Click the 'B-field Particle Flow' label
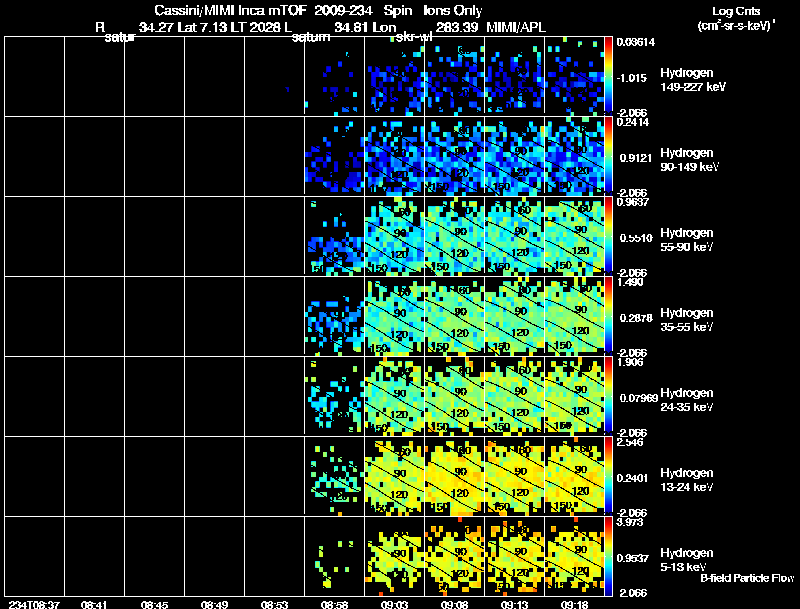800x609 pixels. 747,578
